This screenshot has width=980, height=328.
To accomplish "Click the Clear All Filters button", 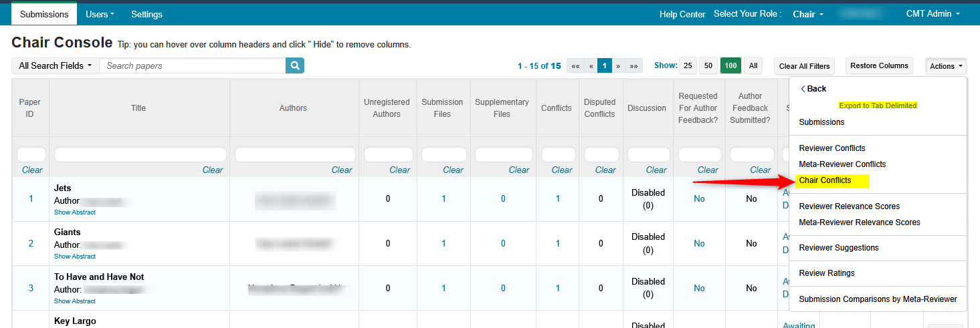I will click(x=805, y=66).
